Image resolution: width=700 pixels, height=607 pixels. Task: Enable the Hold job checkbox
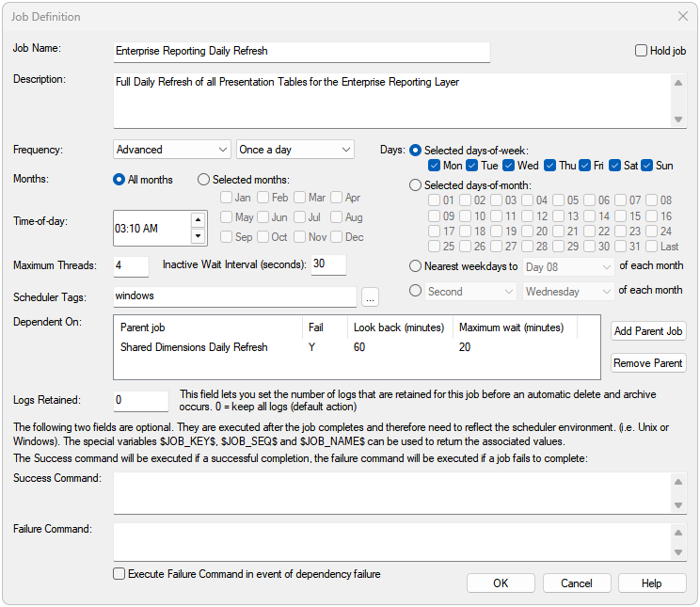642,51
